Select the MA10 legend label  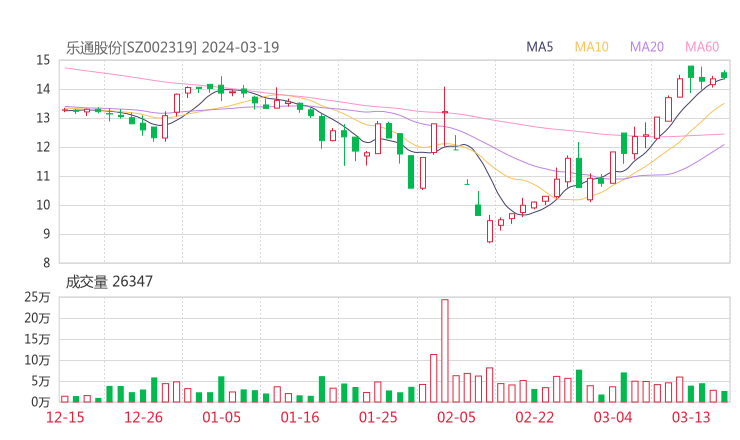(591, 47)
